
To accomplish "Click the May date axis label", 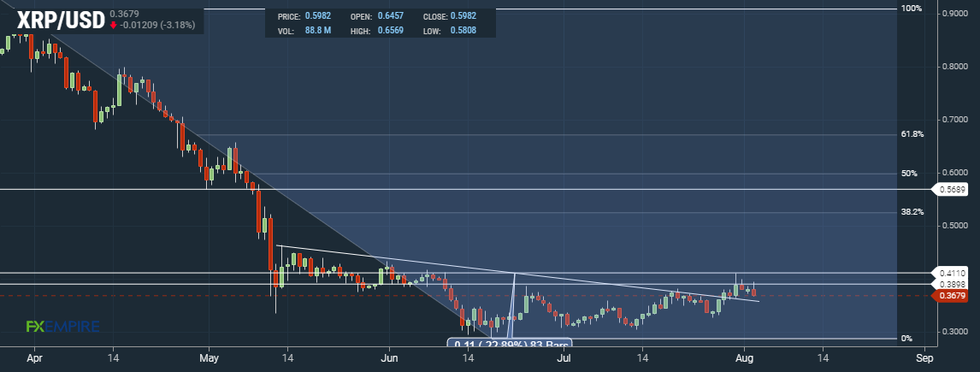I will point(209,358).
